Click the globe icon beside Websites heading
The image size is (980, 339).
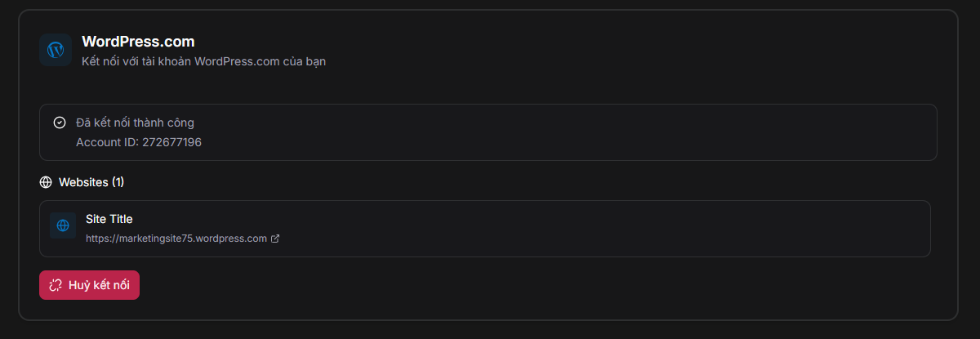[x=46, y=182]
